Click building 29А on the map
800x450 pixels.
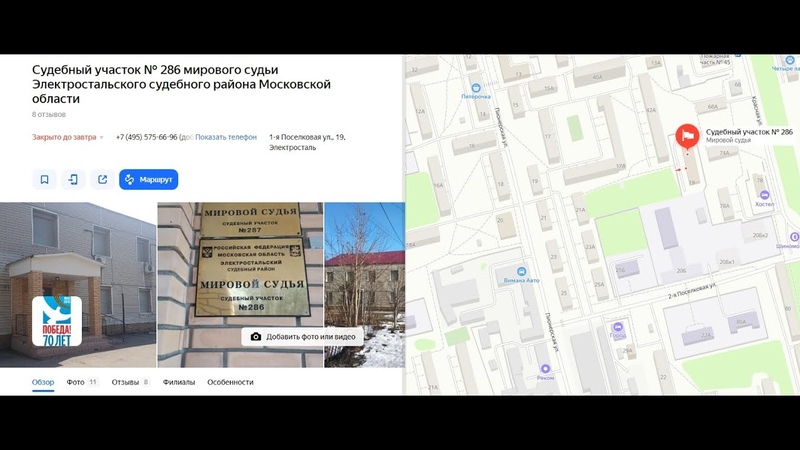coord(627,351)
